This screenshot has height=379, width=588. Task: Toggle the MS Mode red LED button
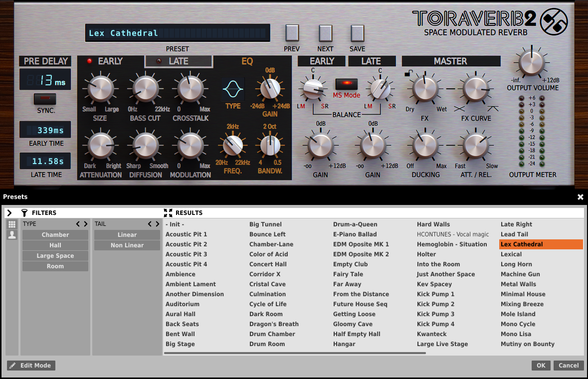pos(346,84)
